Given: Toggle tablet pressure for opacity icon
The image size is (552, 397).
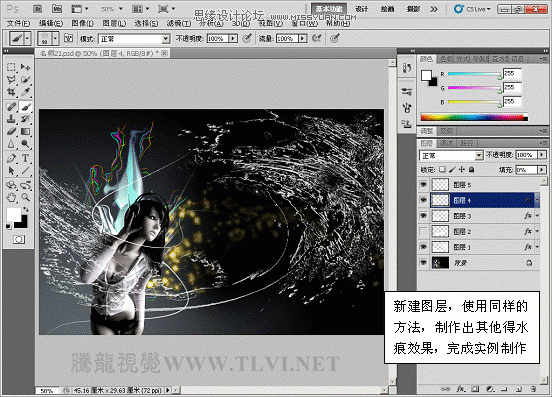Looking at the screenshot, I should point(247,38).
